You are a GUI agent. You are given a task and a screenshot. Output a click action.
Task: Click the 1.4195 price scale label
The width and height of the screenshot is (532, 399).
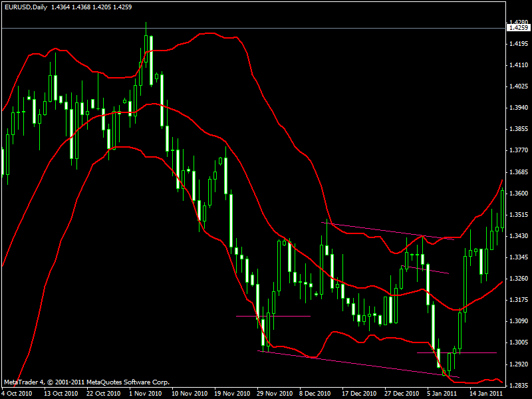coord(519,43)
